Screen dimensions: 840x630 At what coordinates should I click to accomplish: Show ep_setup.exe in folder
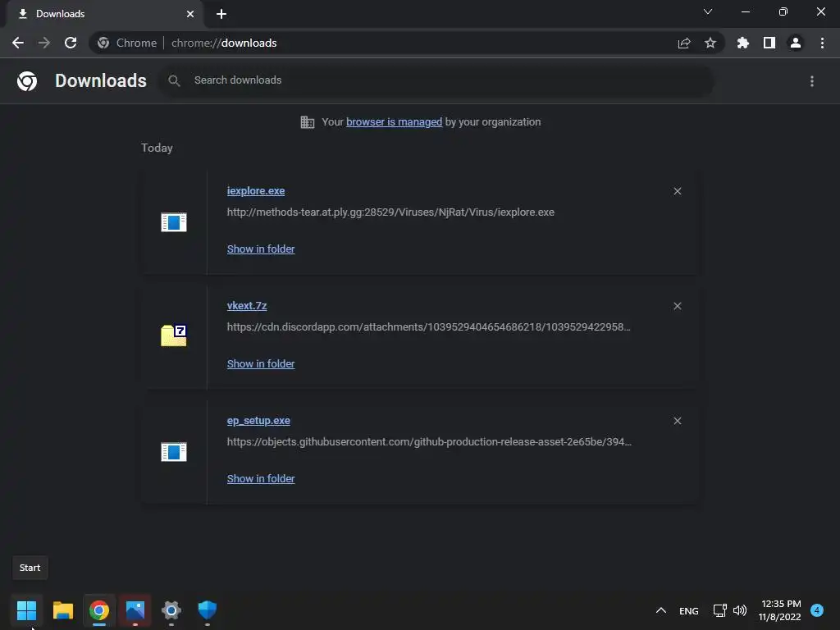261,478
